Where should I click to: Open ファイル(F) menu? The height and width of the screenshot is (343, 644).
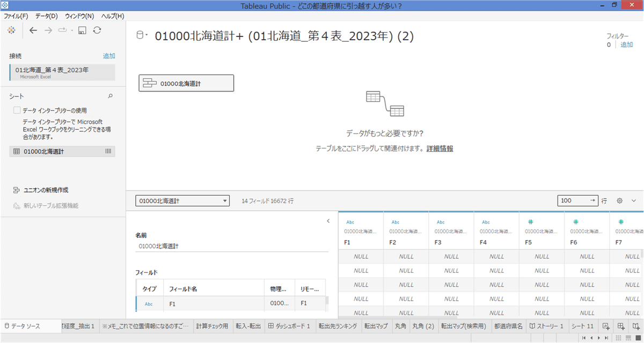pyautogui.click(x=16, y=16)
